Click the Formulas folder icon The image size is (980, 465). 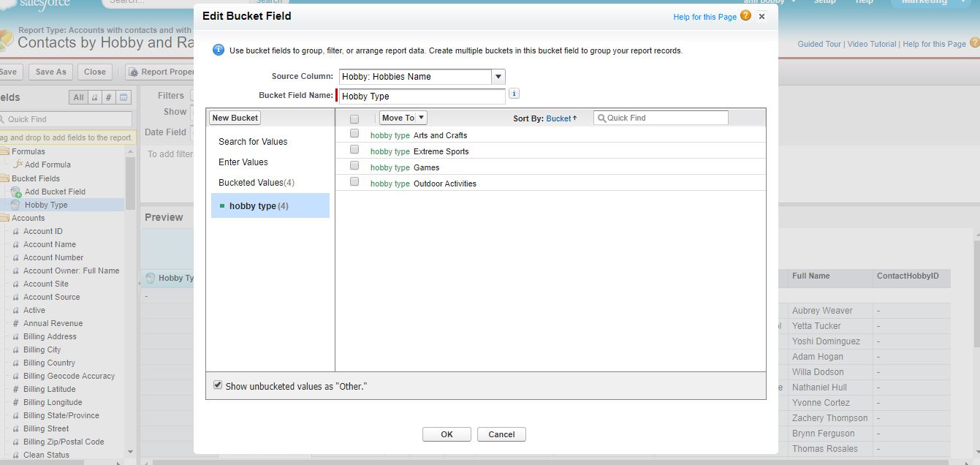5,151
